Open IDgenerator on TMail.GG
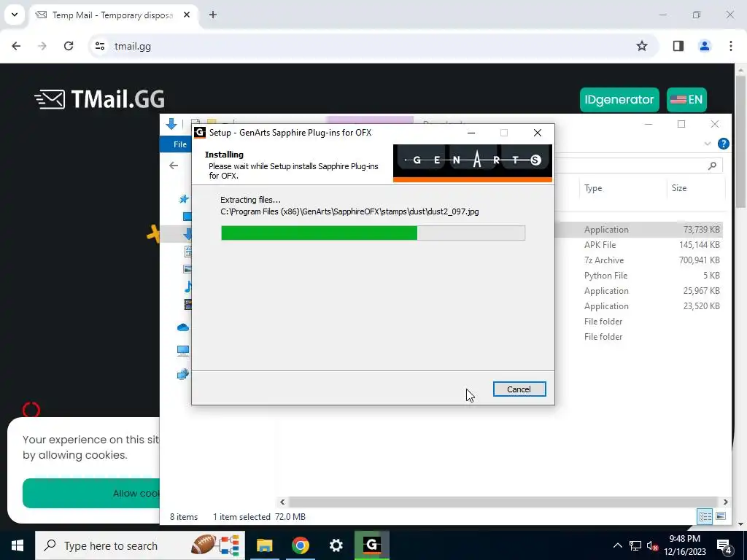 619,99
